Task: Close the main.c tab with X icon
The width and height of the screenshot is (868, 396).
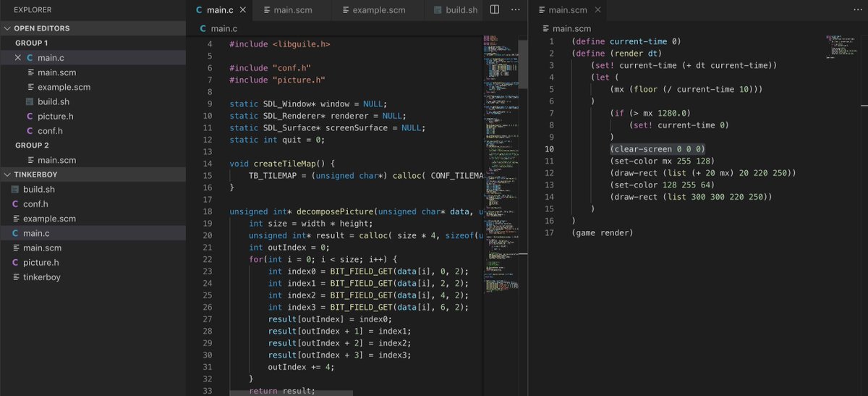Action: click(x=242, y=10)
